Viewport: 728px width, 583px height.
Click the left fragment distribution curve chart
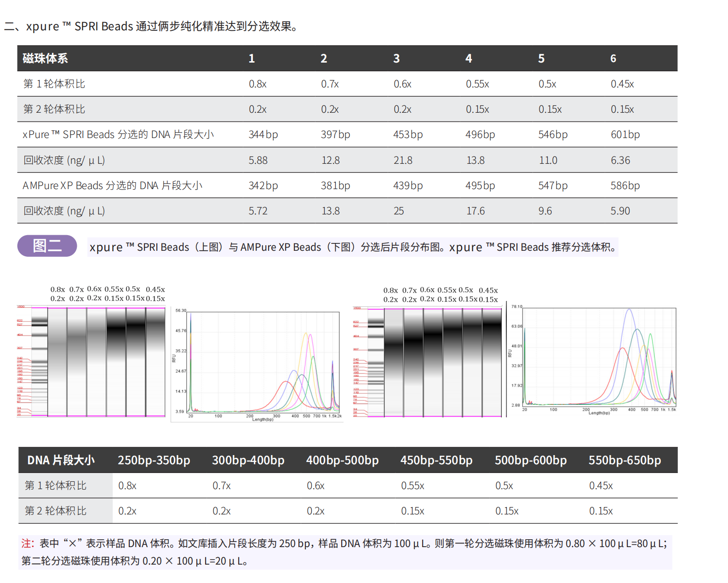point(257,364)
